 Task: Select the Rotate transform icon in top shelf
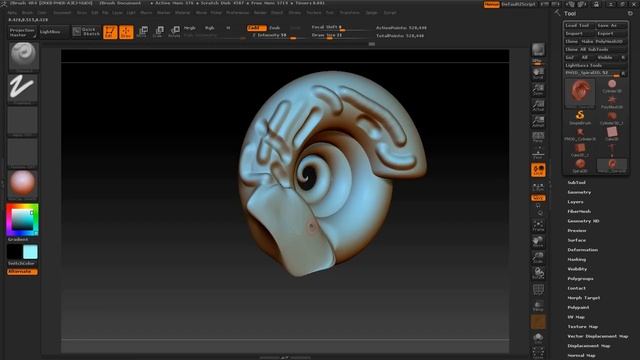click(x=175, y=32)
